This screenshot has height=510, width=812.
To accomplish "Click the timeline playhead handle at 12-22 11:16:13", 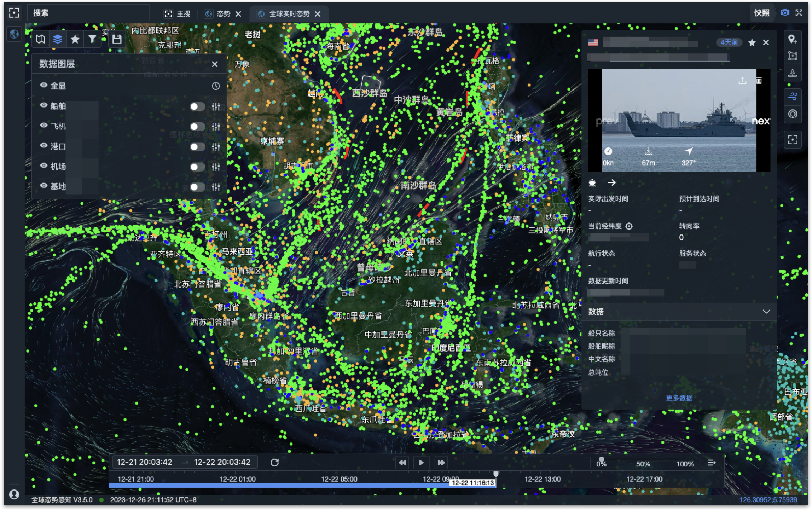I will click(496, 474).
